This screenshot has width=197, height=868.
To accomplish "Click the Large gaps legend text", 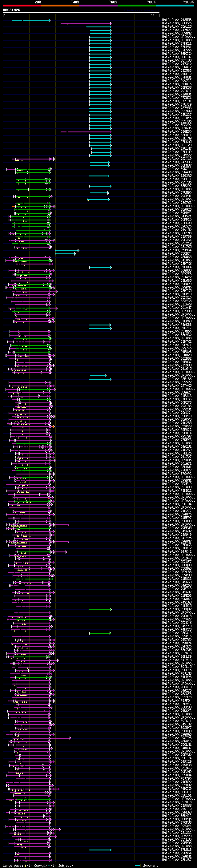I will click(38, 865).
